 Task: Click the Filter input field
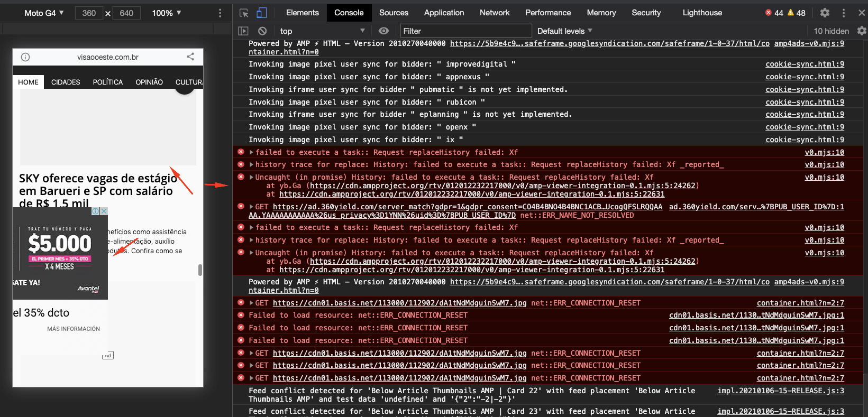[466, 31]
